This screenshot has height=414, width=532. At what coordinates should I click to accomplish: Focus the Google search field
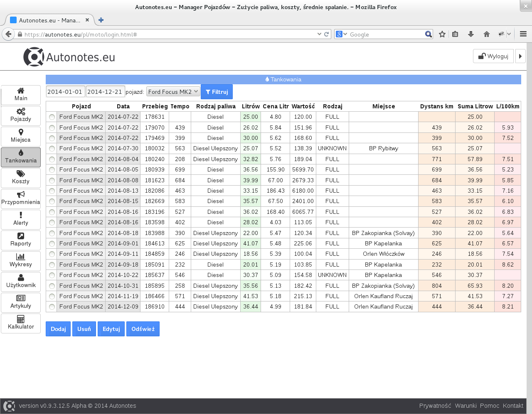coord(386,34)
